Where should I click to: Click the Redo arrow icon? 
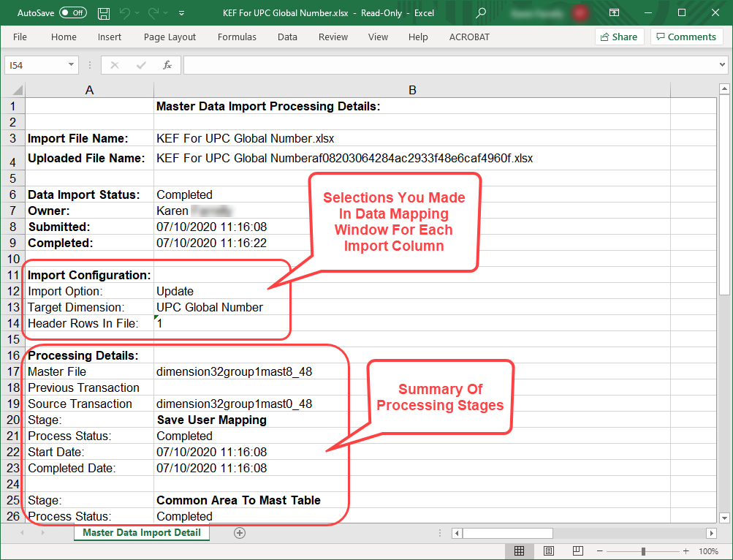point(154,13)
